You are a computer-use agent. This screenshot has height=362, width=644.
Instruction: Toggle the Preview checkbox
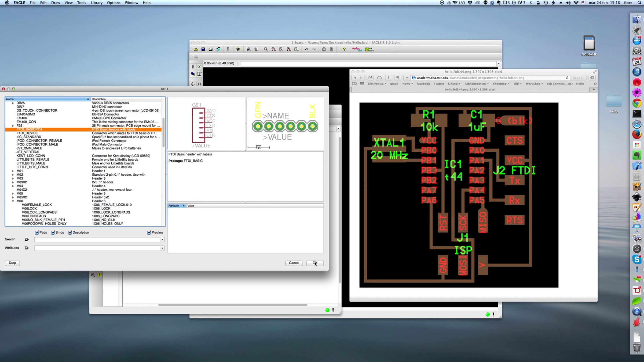coord(149,232)
